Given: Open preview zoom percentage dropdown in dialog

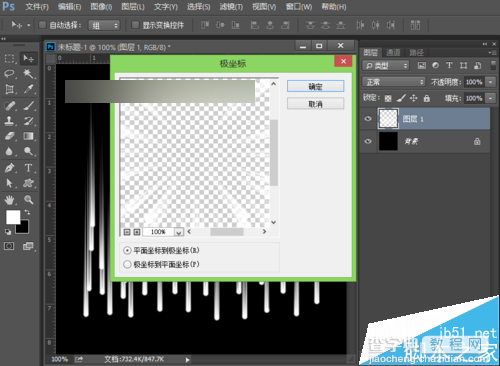Looking at the screenshot, I should click(179, 232).
